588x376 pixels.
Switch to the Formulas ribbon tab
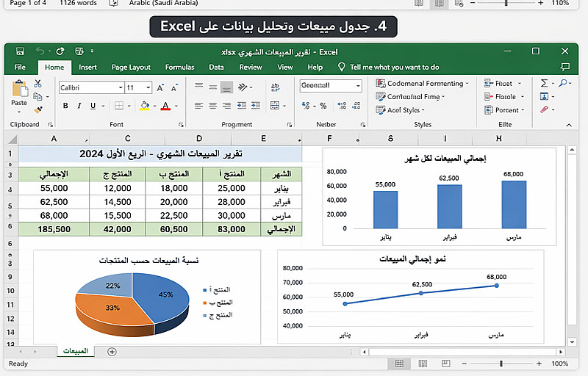(x=179, y=68)
